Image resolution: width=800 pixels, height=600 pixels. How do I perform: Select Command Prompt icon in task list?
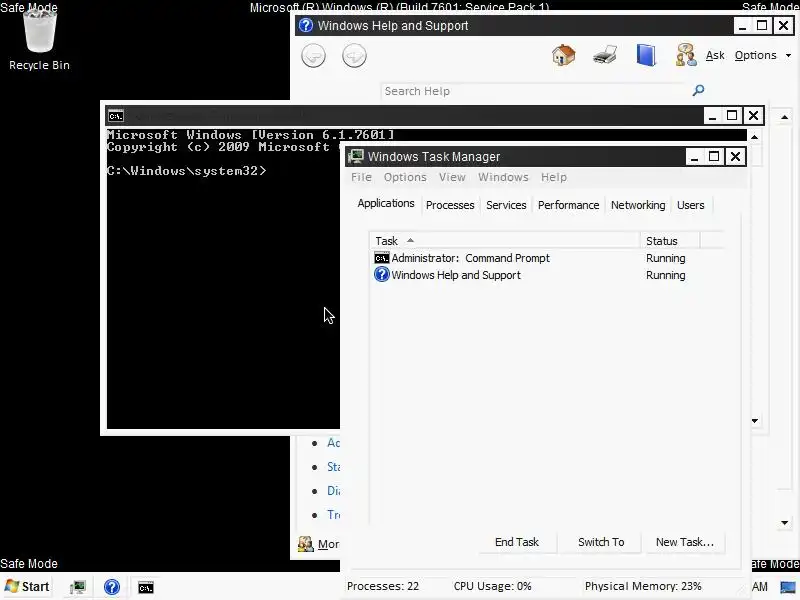[382, 258]
